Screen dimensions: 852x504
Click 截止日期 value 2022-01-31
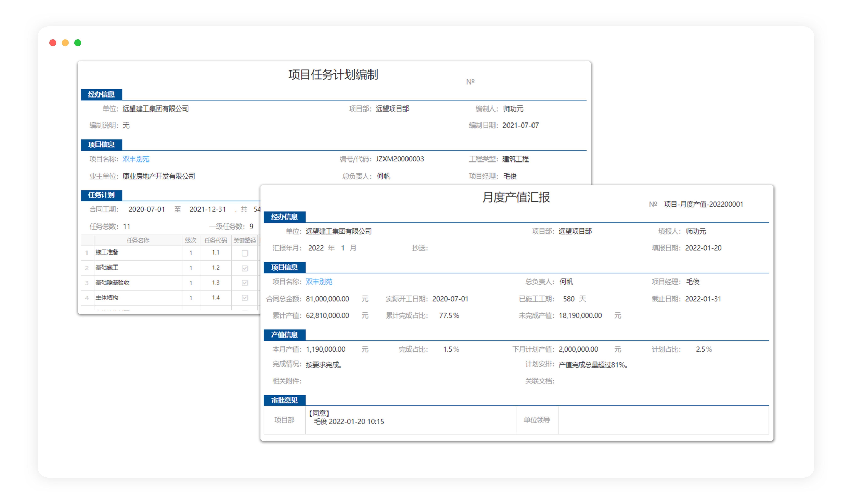click(x=703, y=299)
